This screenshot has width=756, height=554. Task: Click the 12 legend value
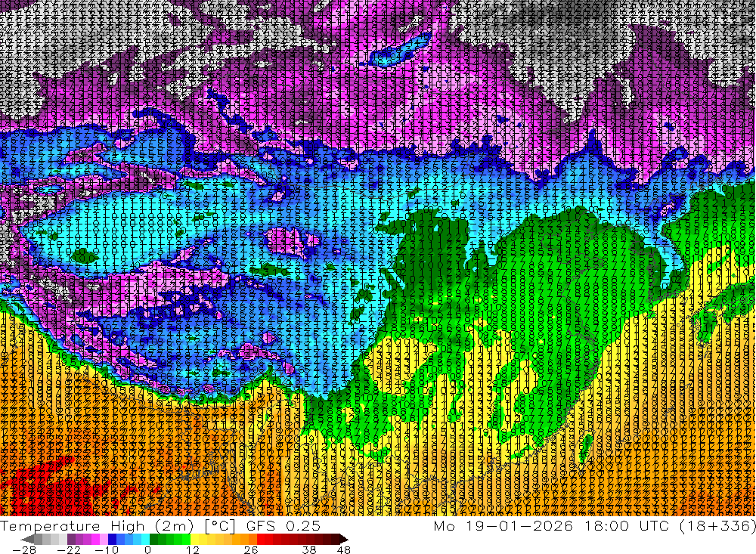pos(193,549)
